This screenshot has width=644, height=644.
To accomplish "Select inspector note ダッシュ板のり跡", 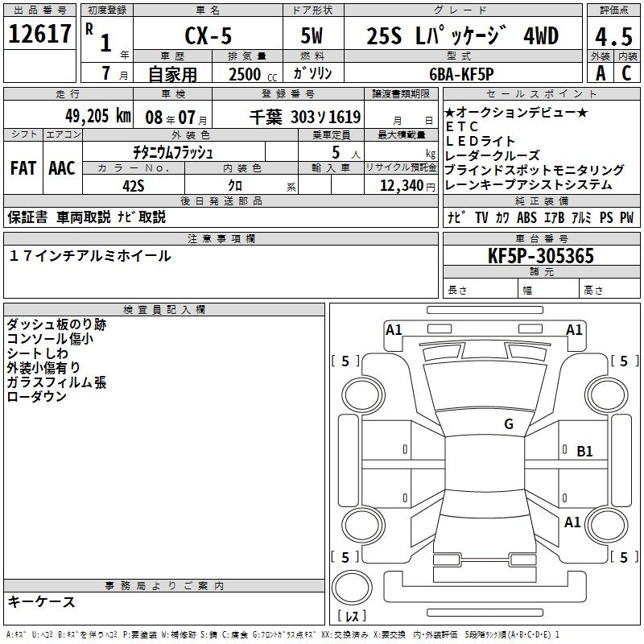I will pos(56,324).
